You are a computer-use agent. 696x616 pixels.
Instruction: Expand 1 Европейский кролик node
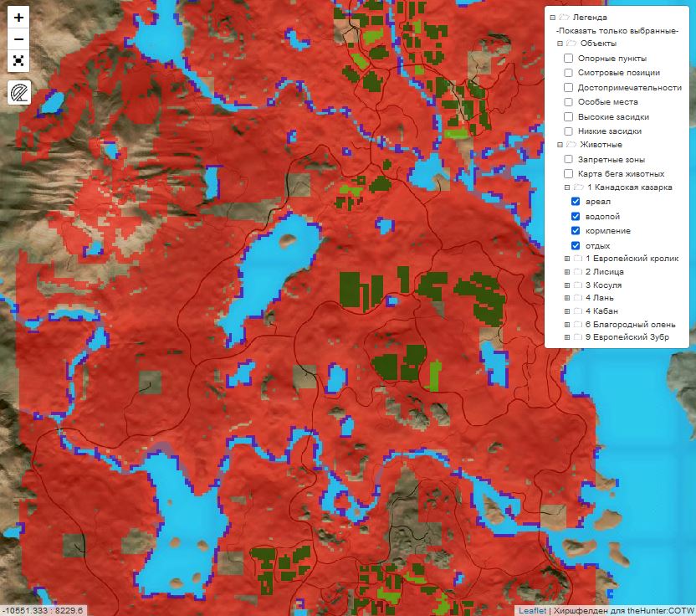567,259
